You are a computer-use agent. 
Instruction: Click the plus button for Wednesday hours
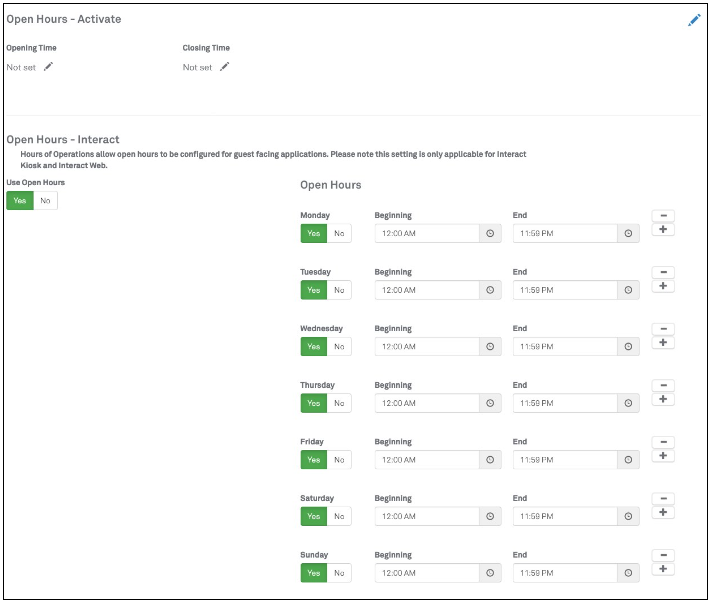tap(663, 343)
